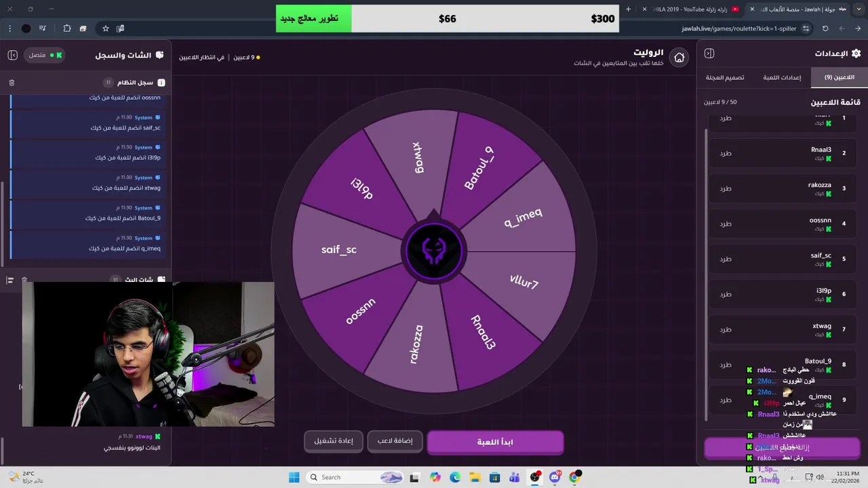Click the remove all players button

782,447
